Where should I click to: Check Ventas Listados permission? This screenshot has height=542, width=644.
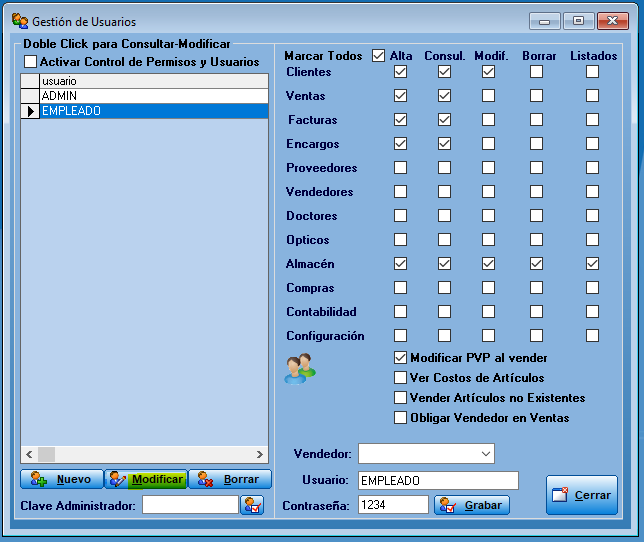point(592,96)
